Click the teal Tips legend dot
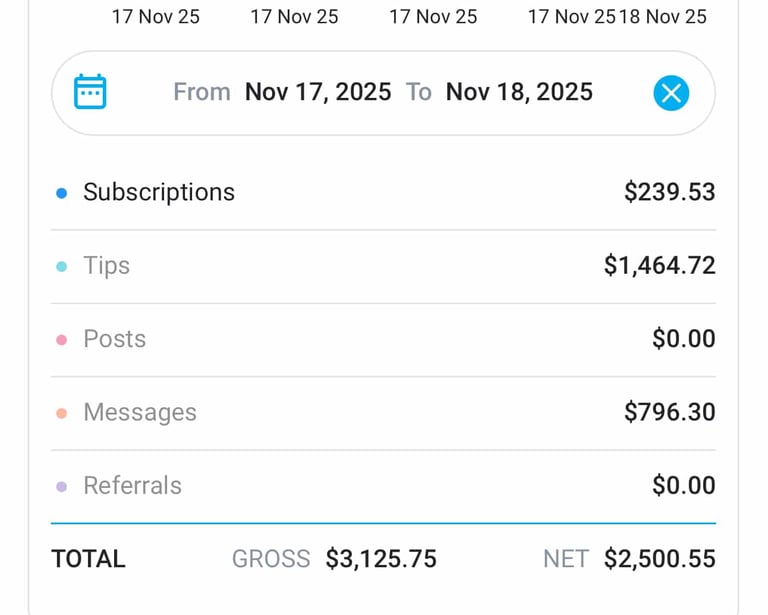This screenshot has width=768, height=615. point(61,266)
